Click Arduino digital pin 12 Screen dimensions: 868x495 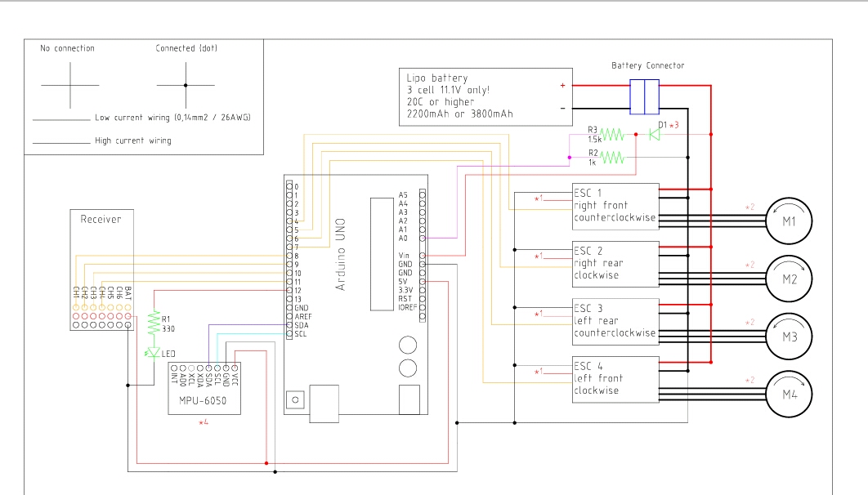(289, 290)
